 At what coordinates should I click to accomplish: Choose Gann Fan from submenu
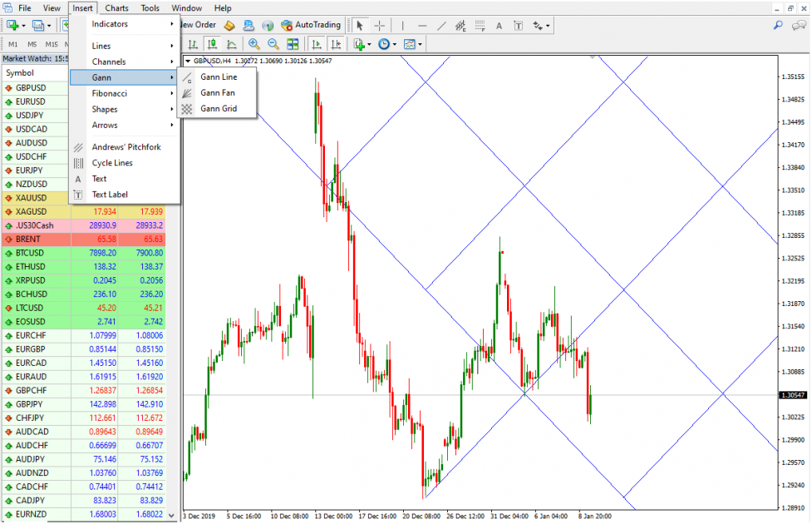click(217, 93)
